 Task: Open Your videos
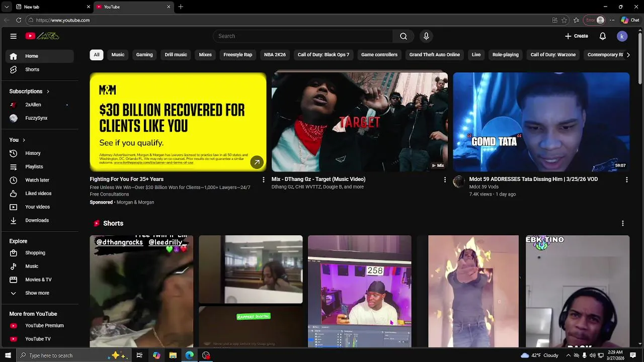39,207
